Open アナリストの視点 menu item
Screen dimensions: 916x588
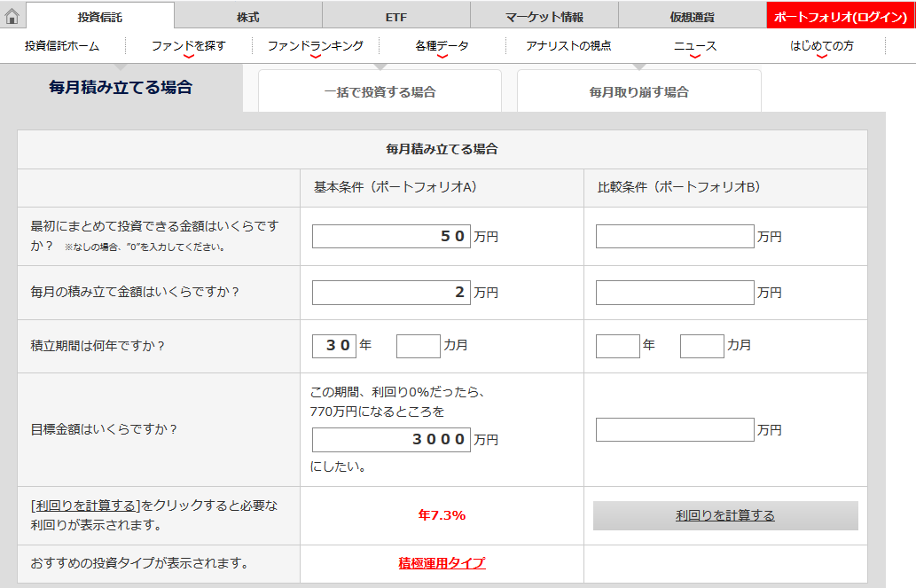(x=568, y=46)
